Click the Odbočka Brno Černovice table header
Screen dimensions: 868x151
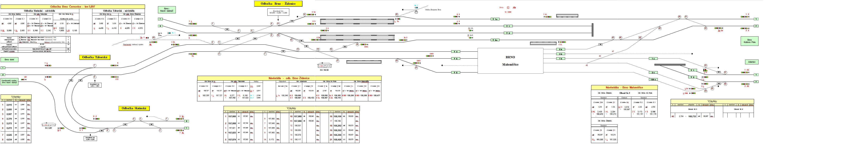tap(73, 6)
